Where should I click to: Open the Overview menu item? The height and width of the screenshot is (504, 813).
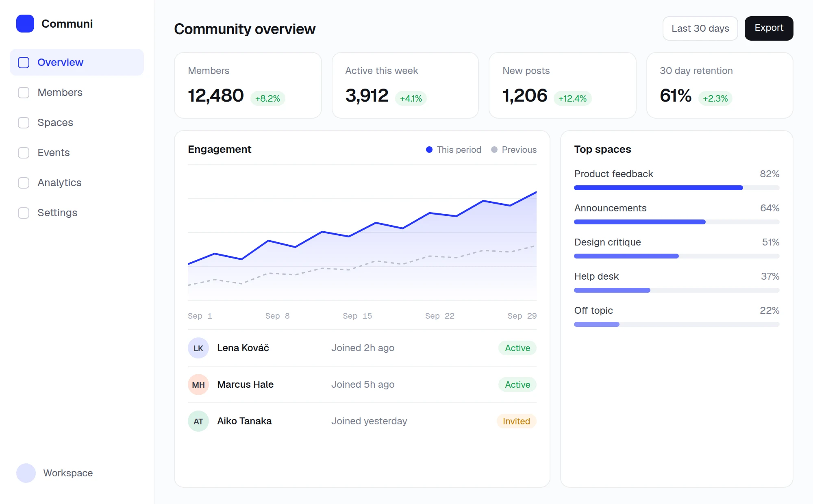point(77,62)
